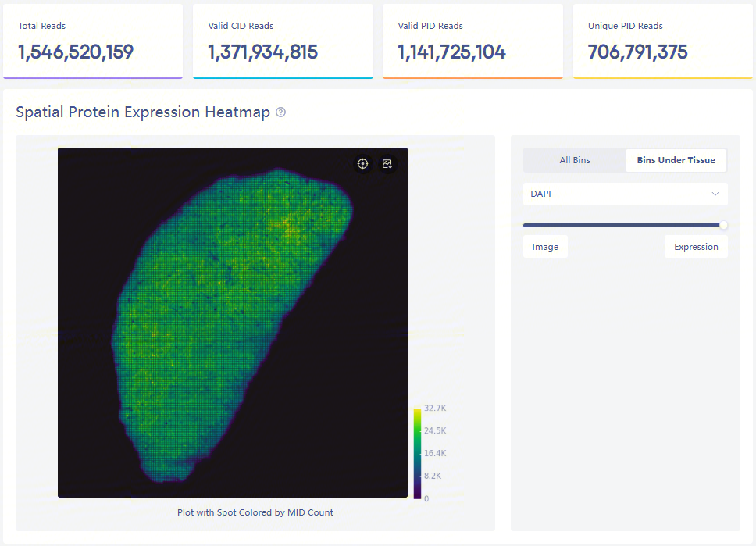Click the middle of the image-expression slider track
756x546 pixels.
[623, 225]
